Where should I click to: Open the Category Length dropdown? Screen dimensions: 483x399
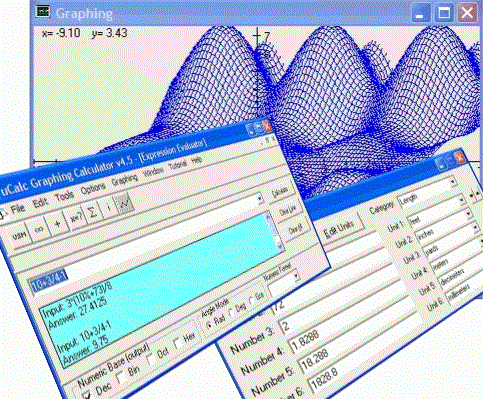click(x=453, y=182)
